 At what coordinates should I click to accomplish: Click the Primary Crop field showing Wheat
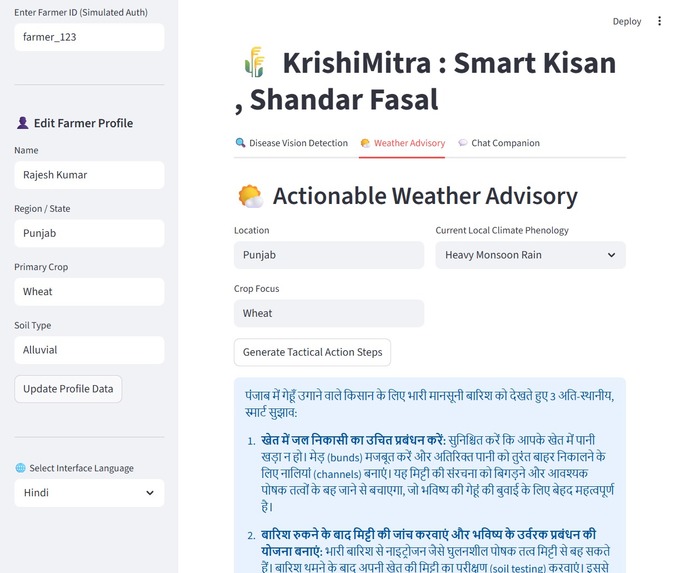(89, 291)
